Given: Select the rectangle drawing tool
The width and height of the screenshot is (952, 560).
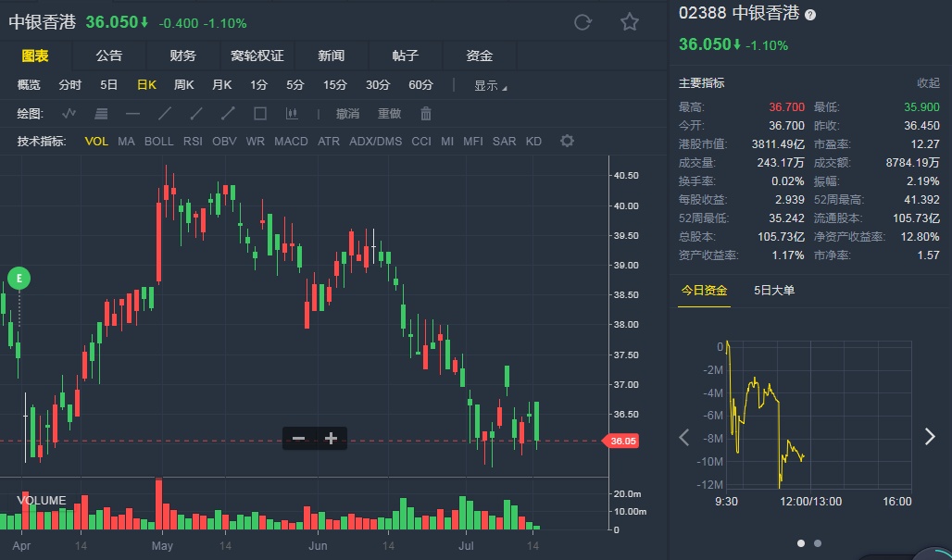Looking at the screenshot, I should pos(260,114).
